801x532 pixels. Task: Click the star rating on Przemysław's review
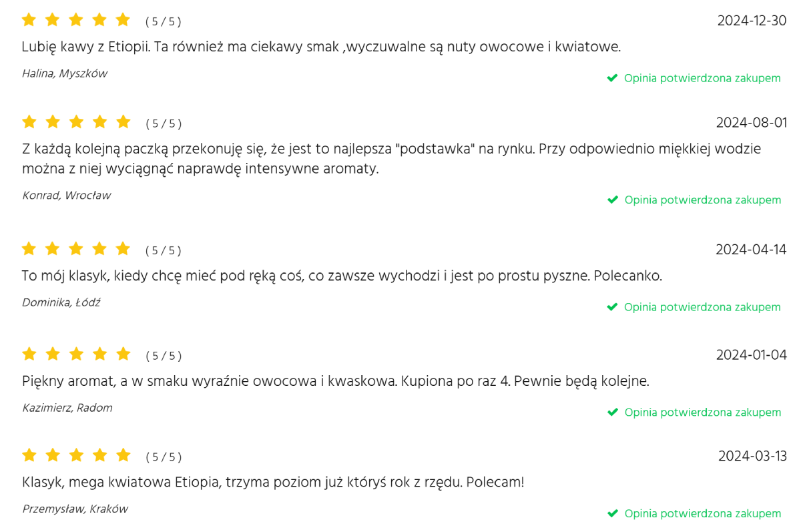(x=75, y=456)
